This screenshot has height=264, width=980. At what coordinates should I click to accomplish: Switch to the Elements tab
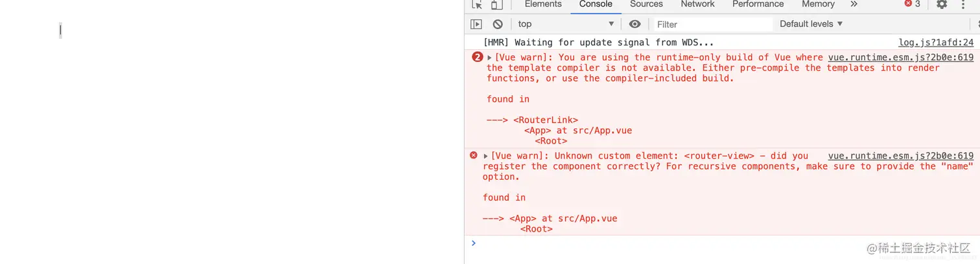pyautogui.click(x=543, y=4)
